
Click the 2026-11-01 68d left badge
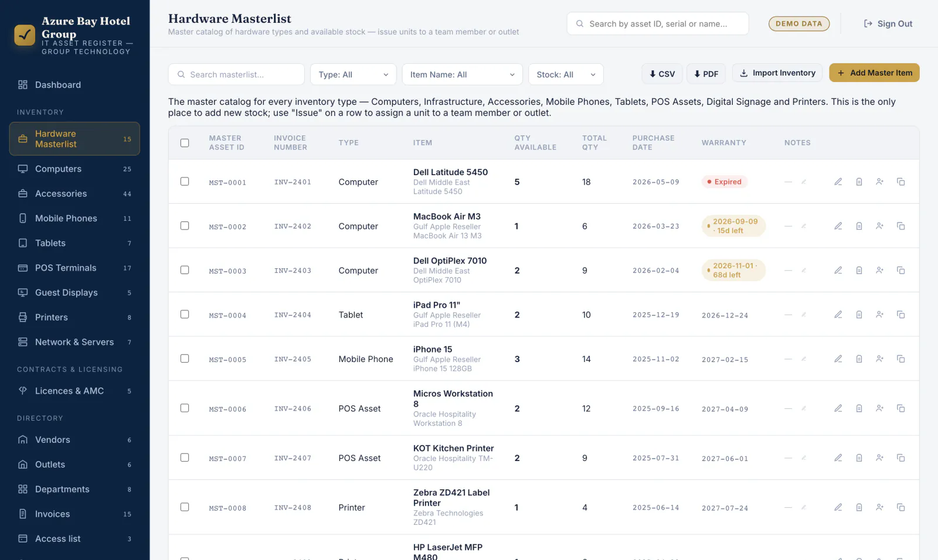[x=733, y=270]
